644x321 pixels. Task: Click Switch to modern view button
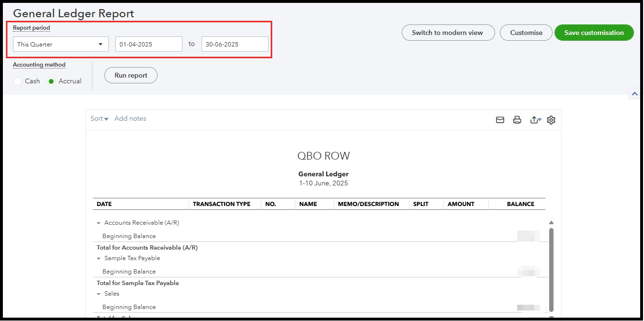[447, 33]
